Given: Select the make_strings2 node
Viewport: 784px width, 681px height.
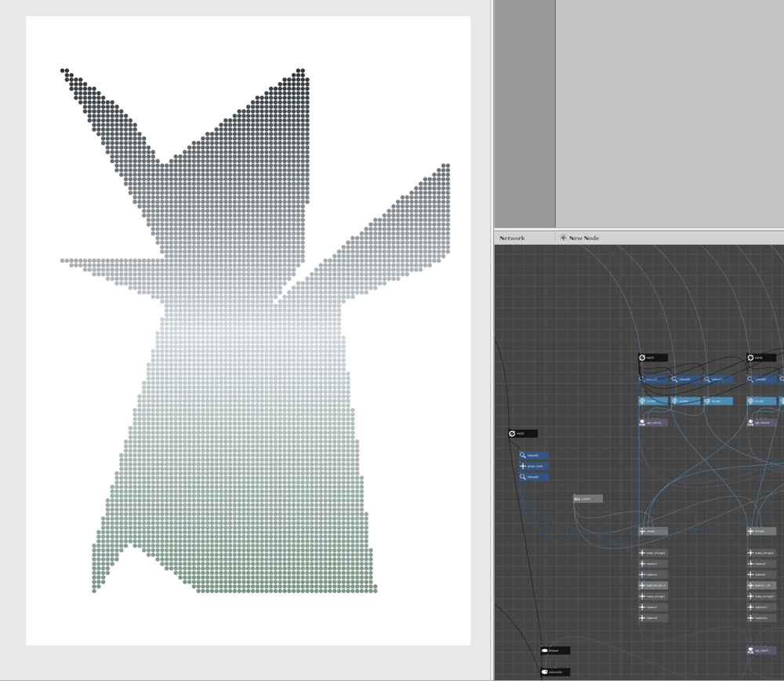Looking at the screenshot, I should coord(653,553).
